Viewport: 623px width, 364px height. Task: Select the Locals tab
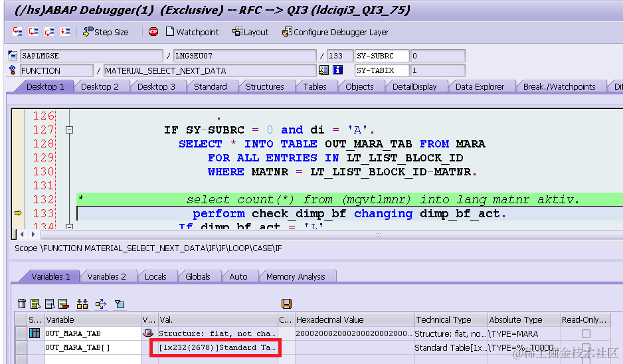[155, 276]
